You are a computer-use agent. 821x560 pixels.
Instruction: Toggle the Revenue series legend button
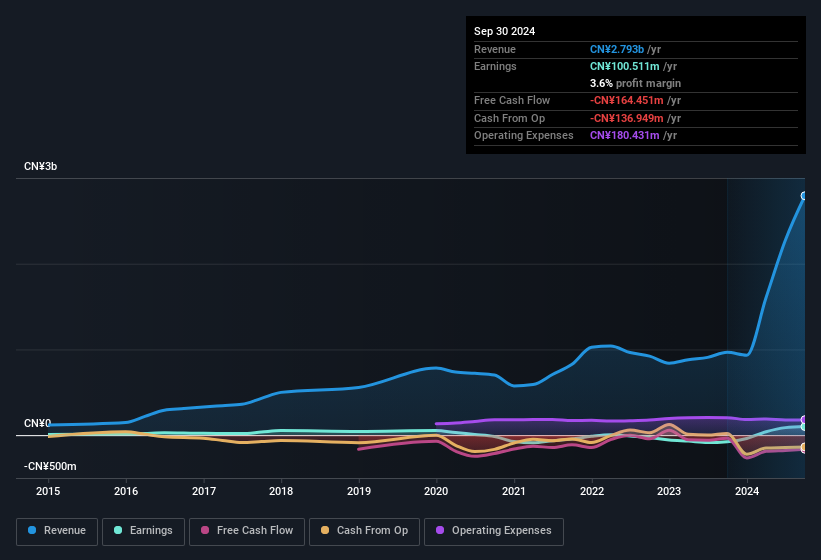click(57, 531)
